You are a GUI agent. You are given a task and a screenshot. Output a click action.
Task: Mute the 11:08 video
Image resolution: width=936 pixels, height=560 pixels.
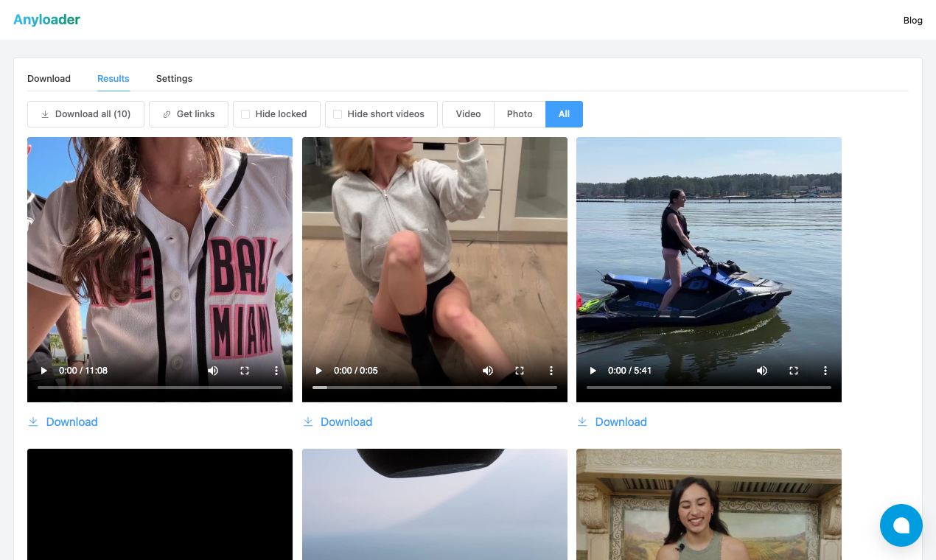click(213, 371)
